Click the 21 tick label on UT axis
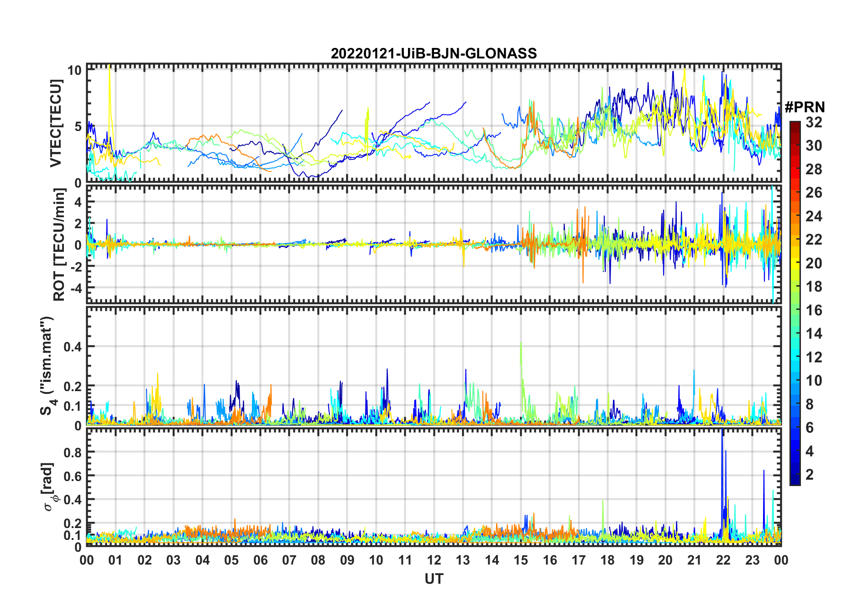The width and height of the screenshot is (868, 607). (x=695, y=560)
